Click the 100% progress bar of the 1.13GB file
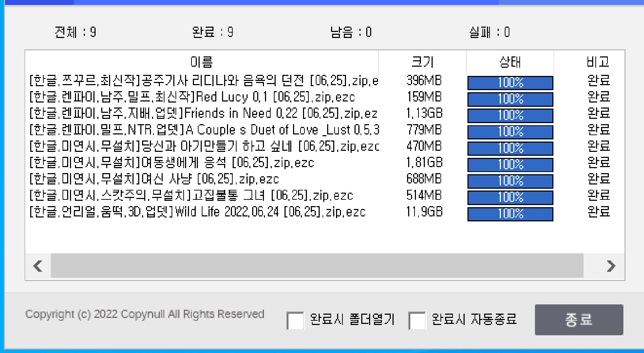This screenshot has height=353, width=644. tap(510, 116)
